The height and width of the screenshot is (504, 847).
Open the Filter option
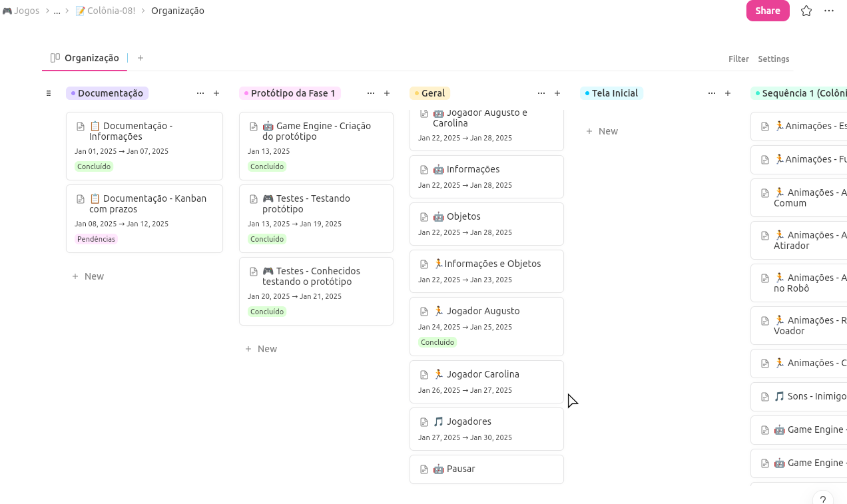[x=738, y=59]
